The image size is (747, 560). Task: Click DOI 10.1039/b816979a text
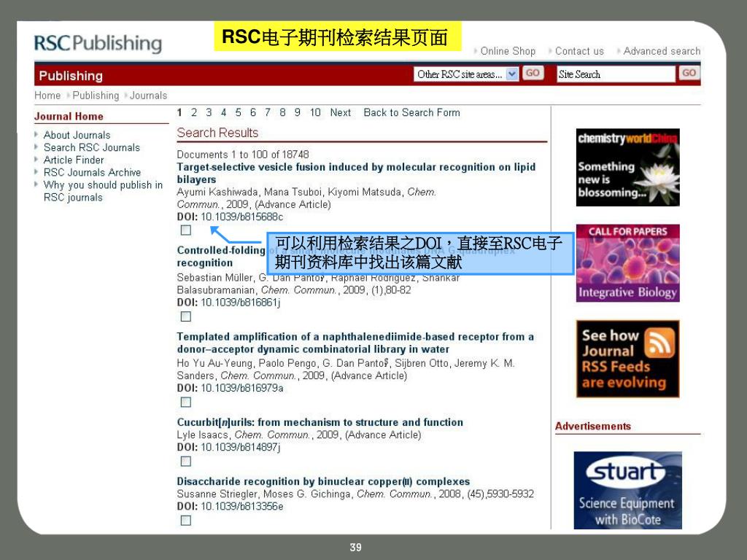230,389
